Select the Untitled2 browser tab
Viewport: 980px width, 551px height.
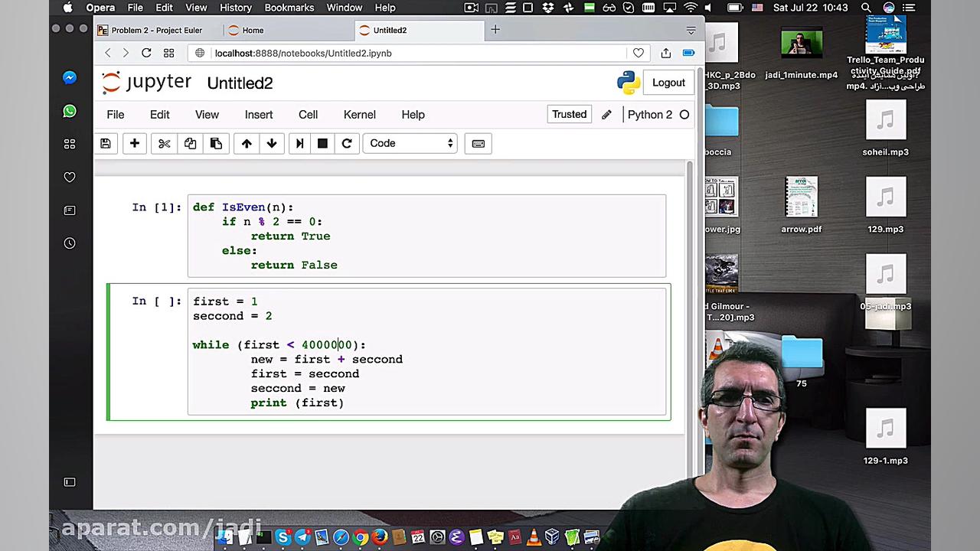(420, 31)
